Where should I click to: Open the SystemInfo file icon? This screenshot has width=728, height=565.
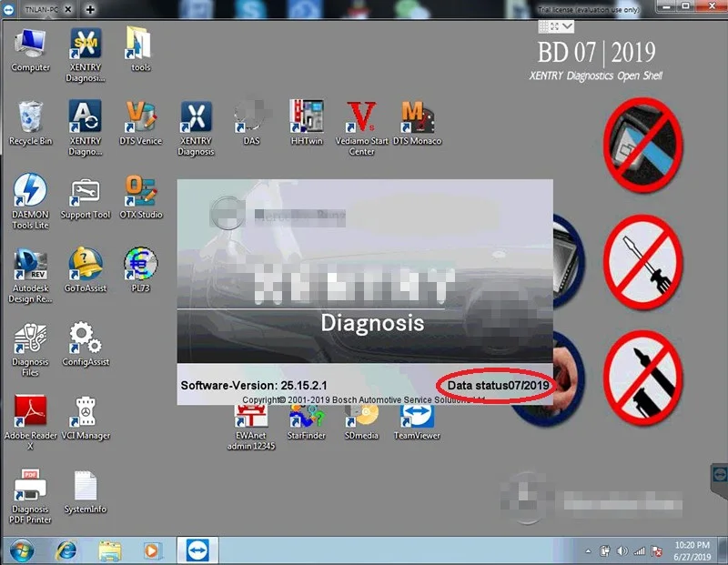(x=86, y=491)
